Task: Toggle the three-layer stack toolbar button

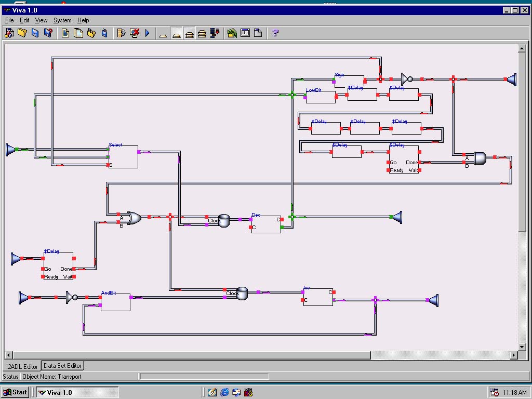Action: pyautogui.click(x=190, y=34)
